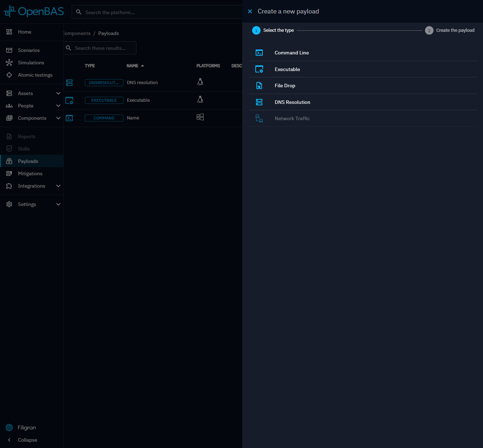483x448 pixels.
Task: Close the Create a new payload panel
Action: point(250,11)
